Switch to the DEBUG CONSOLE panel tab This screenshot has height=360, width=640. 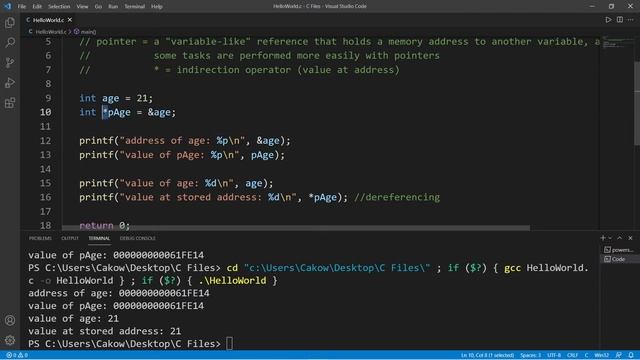click(138, 238)
